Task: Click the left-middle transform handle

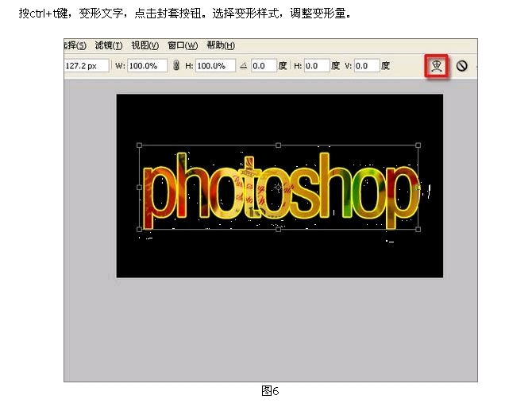Action: tap(139, 187)
